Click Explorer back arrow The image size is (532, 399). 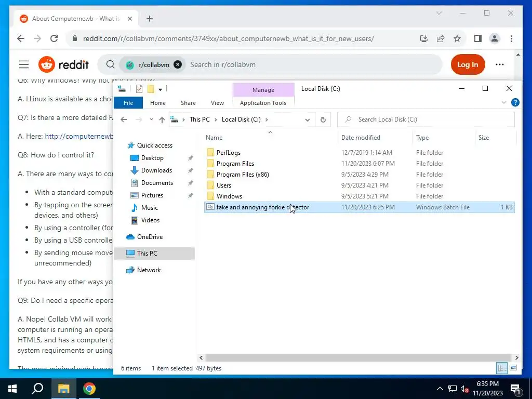[x=124, y=119]
